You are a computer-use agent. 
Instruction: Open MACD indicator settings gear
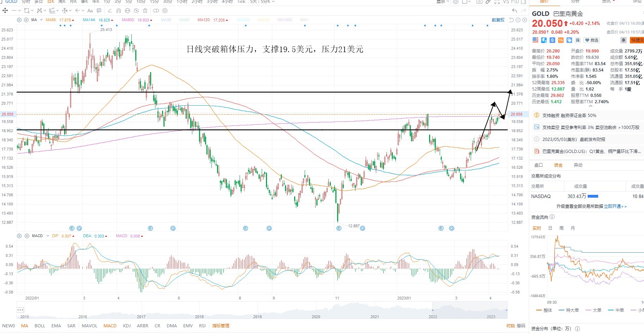tap(19, 236)
